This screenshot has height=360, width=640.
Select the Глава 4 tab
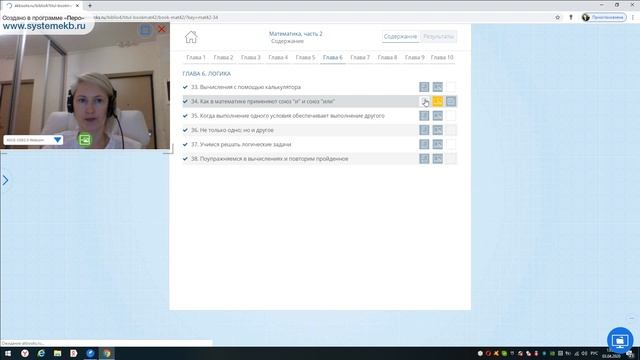278,58
